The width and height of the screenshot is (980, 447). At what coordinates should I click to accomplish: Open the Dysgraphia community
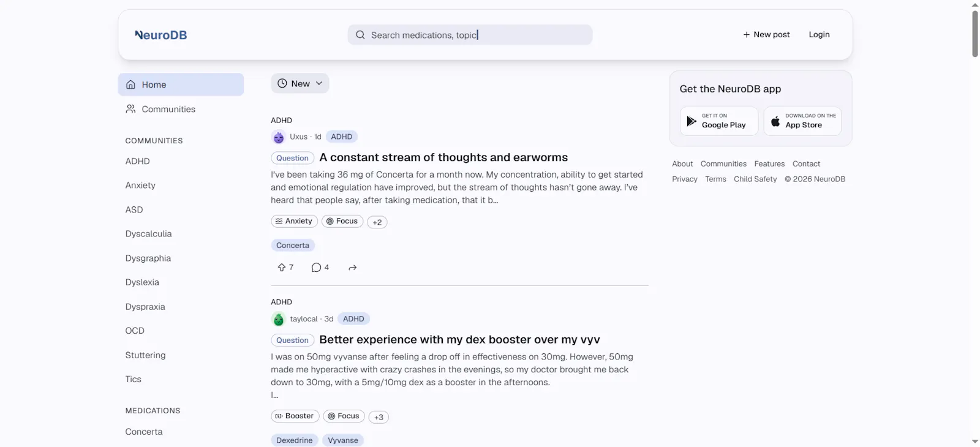148,258
